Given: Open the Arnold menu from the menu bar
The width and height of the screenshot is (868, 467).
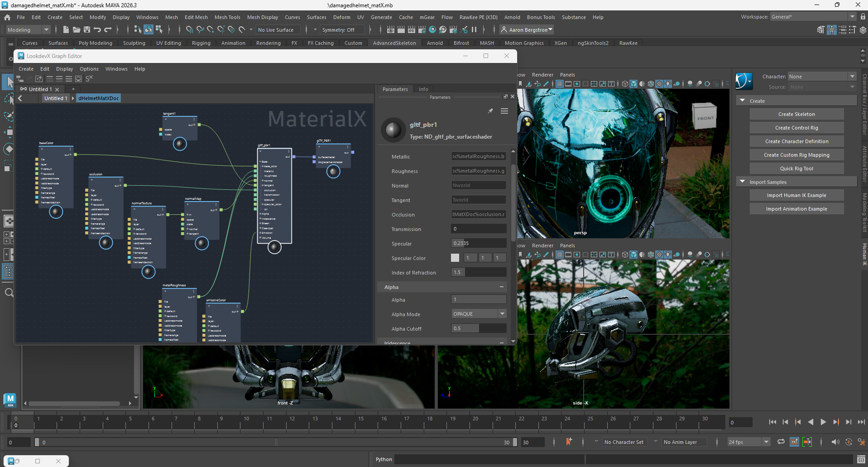Looking at the screenshot, I should (512, 17).
